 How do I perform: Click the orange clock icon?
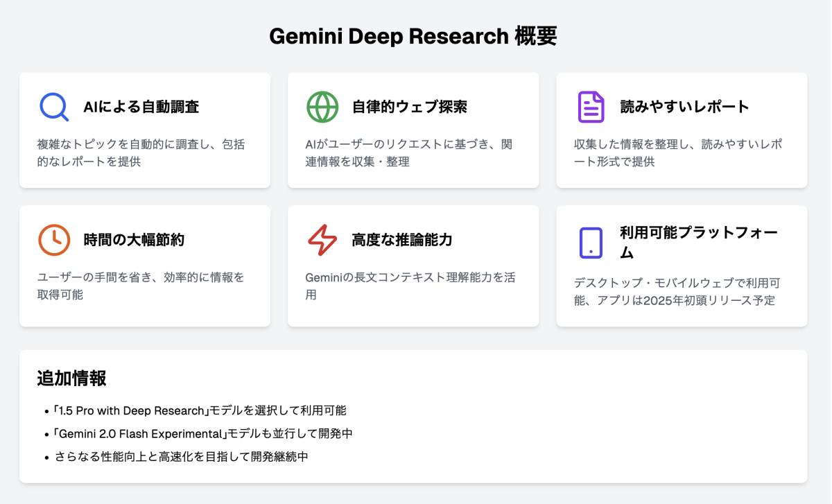pos(54,240)
